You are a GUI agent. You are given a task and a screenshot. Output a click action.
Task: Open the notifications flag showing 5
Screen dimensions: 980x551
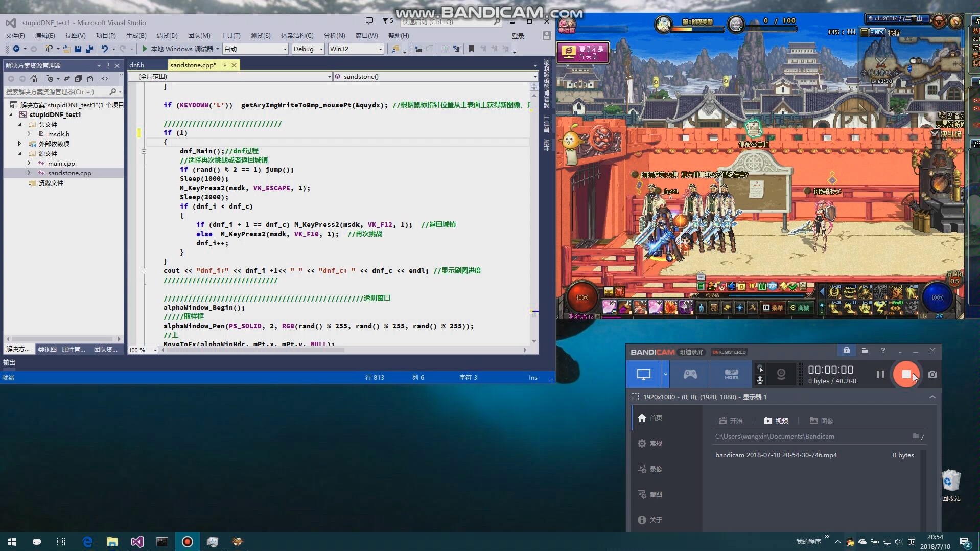point(388,21)
